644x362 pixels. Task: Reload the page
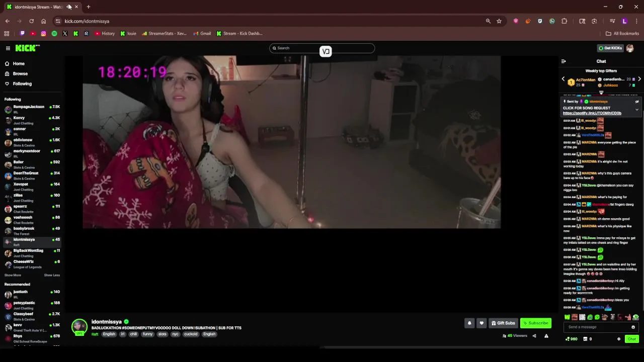(31, 21)
